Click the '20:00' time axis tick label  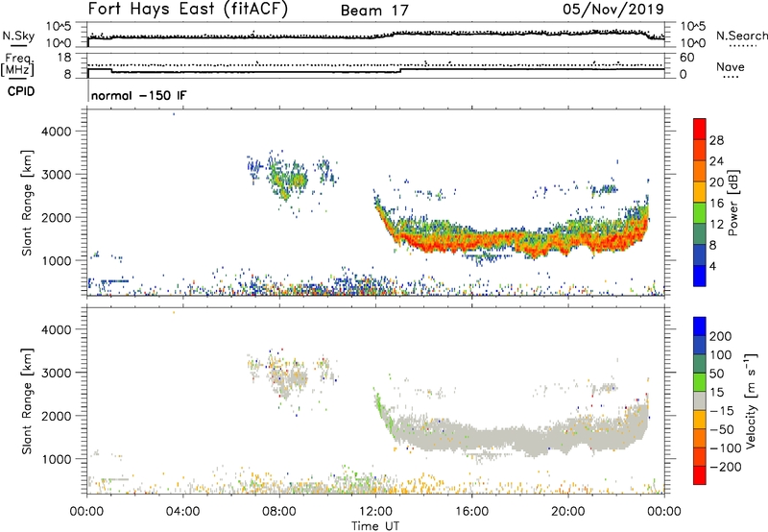pyautogui.click(x=568, y=512)
